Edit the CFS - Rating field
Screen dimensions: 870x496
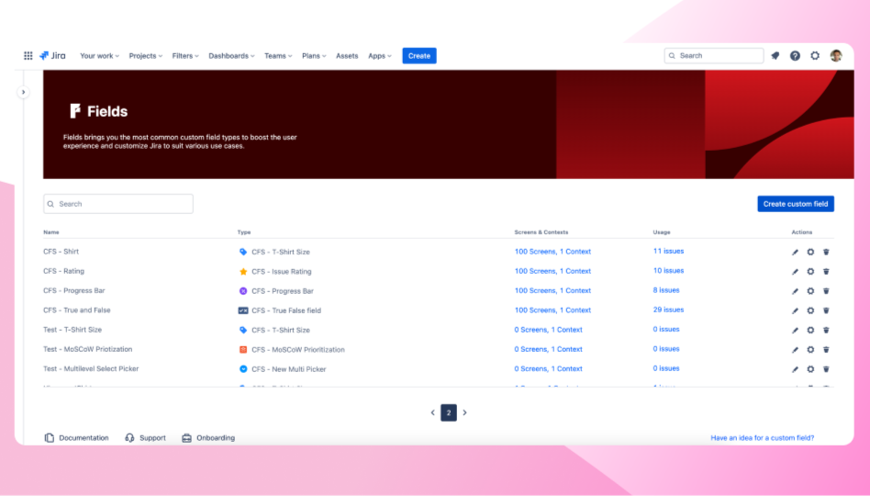(795, 271)
